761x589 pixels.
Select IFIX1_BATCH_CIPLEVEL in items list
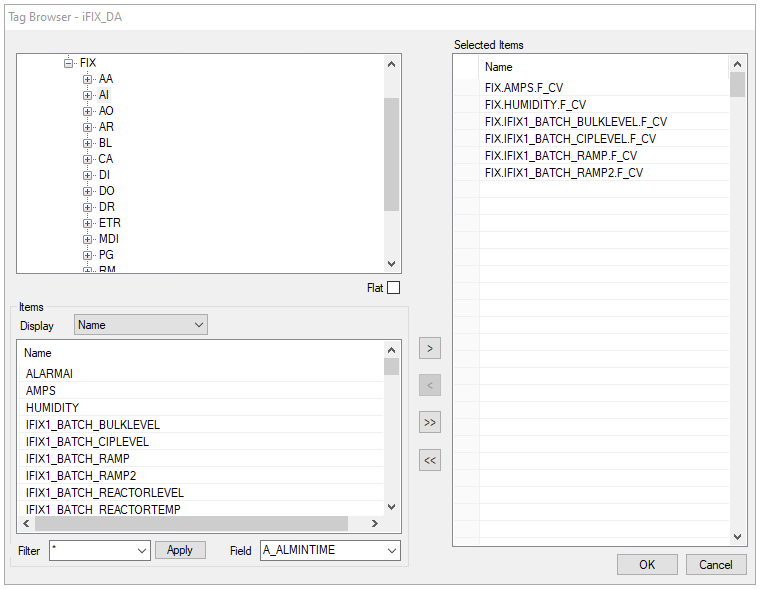click(x=201, y=442)
